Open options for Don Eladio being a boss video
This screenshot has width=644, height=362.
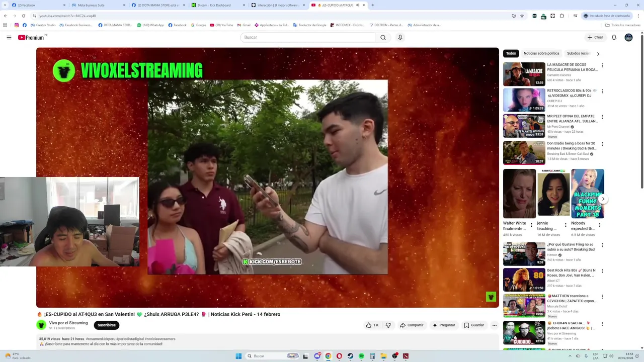click(602, 144)
